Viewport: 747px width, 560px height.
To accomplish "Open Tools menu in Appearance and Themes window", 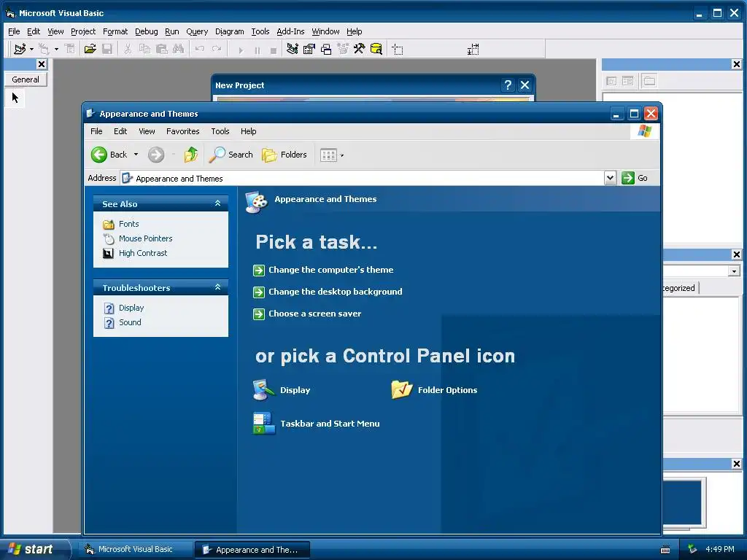I will (220, 131).
